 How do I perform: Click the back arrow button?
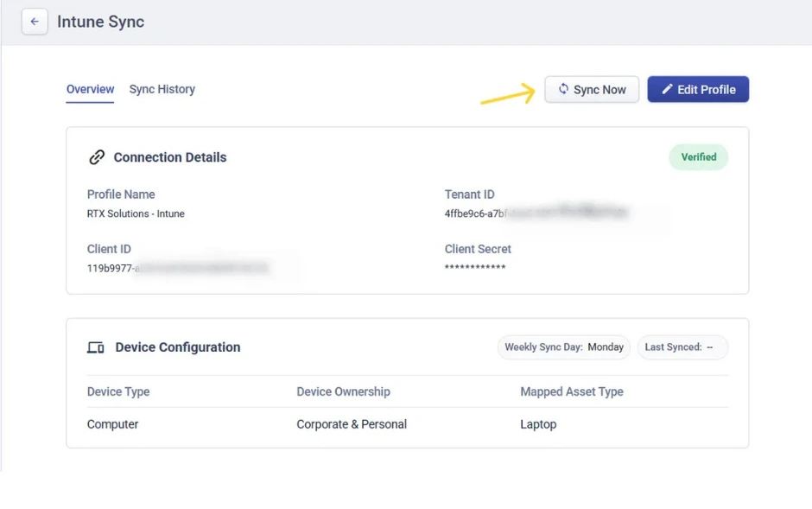[35, 22]
